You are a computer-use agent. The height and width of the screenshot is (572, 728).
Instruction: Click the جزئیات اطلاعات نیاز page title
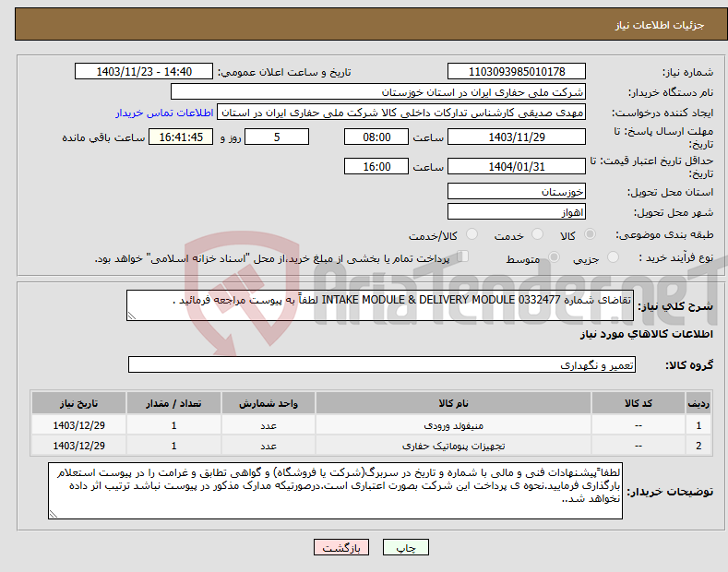click(x=660, y=25)
